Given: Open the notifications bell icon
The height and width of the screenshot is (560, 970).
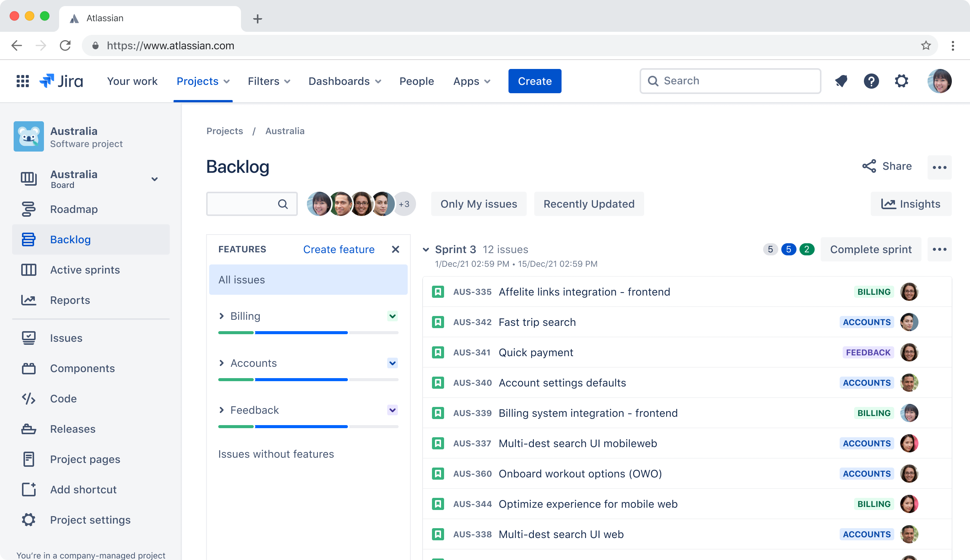Looking at the screenshot, I should tap(841, 81).
